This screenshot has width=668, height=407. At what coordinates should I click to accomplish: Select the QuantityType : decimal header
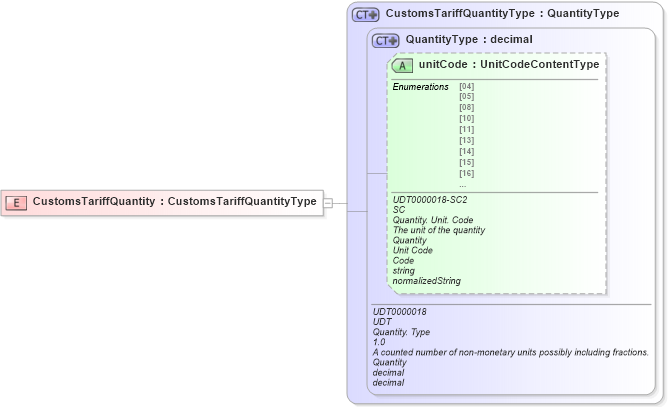469,40
